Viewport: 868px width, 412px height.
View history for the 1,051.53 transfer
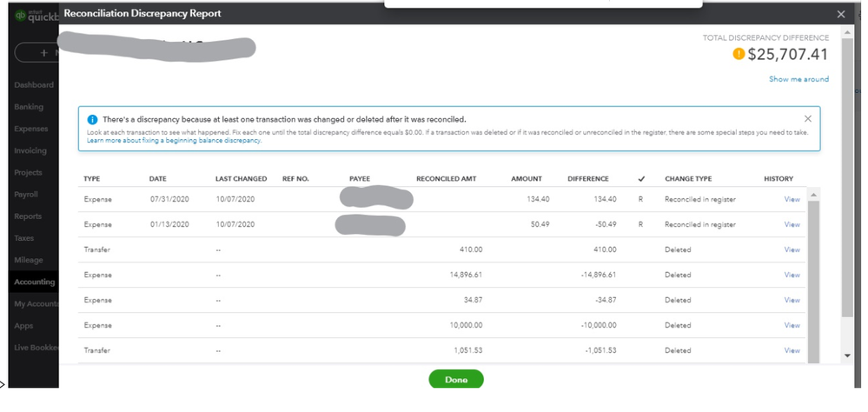click(x=792, y=350)
